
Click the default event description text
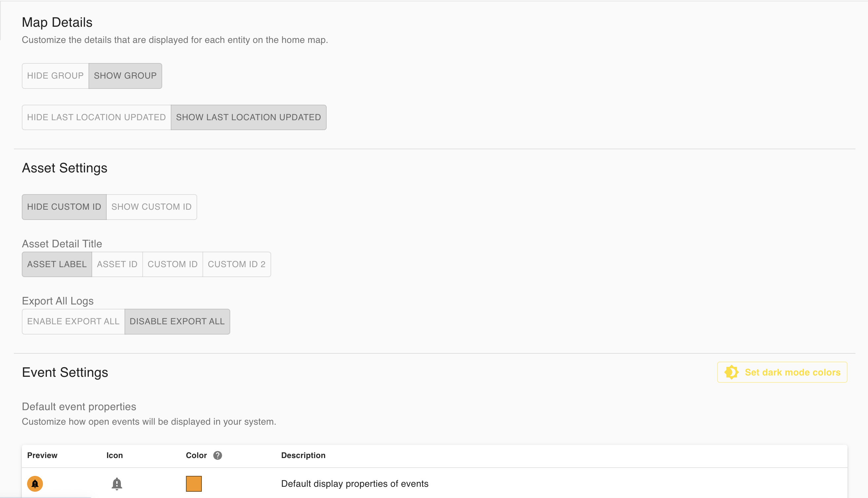point(354,483)
